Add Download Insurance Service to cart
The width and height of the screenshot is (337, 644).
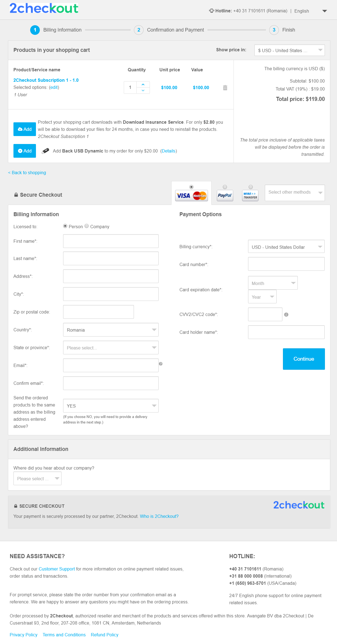25,129
